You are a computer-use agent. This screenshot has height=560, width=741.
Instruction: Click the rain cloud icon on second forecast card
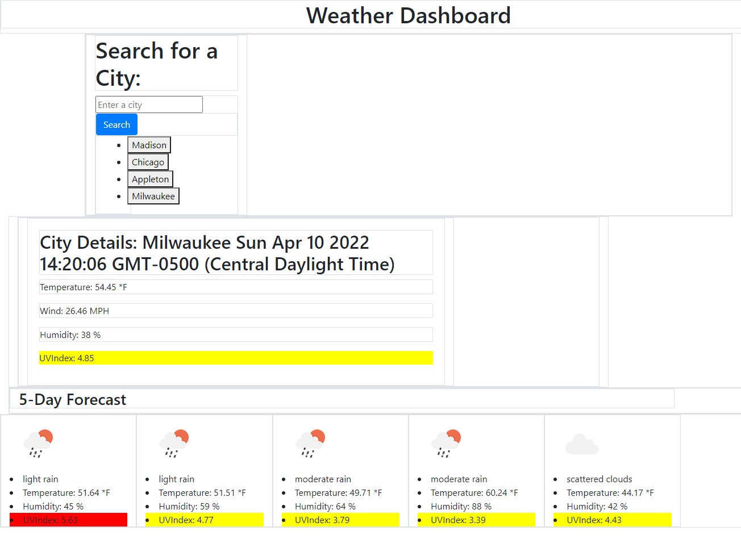[174, 442]
